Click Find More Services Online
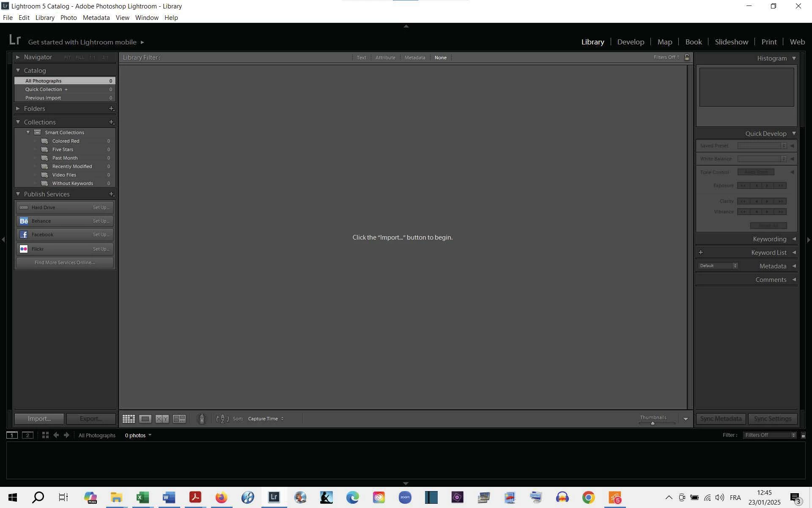812x508 pixels. point(65,262)
